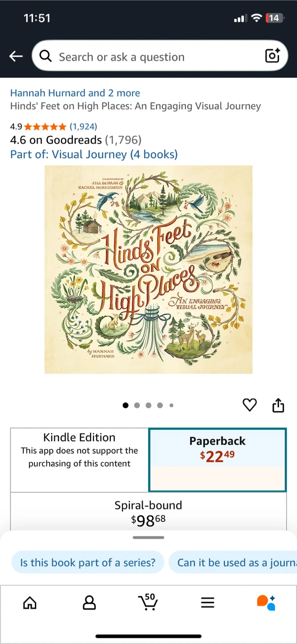Open shopping cart with 50 items
This screenshot has height=644, width=297.
click(x=148, y=602)
